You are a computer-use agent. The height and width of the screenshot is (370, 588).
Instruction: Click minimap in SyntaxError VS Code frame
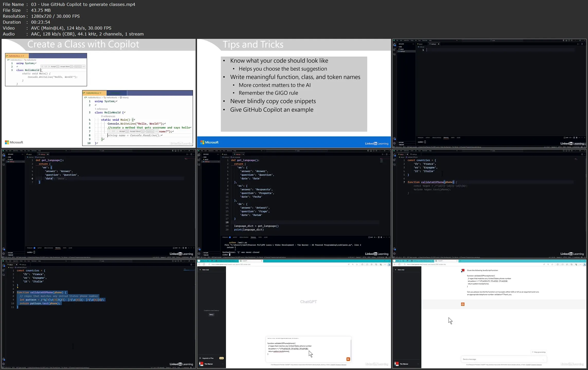[382, 160]
